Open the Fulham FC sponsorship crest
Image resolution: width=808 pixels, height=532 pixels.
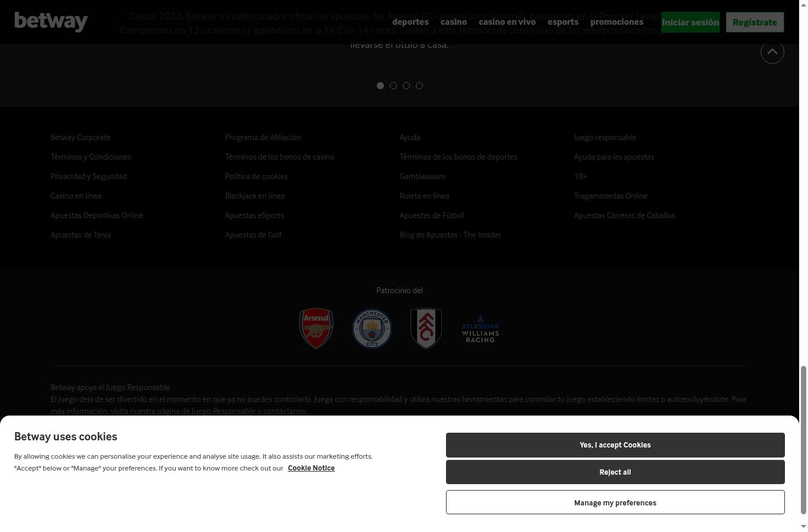[426, 328]
